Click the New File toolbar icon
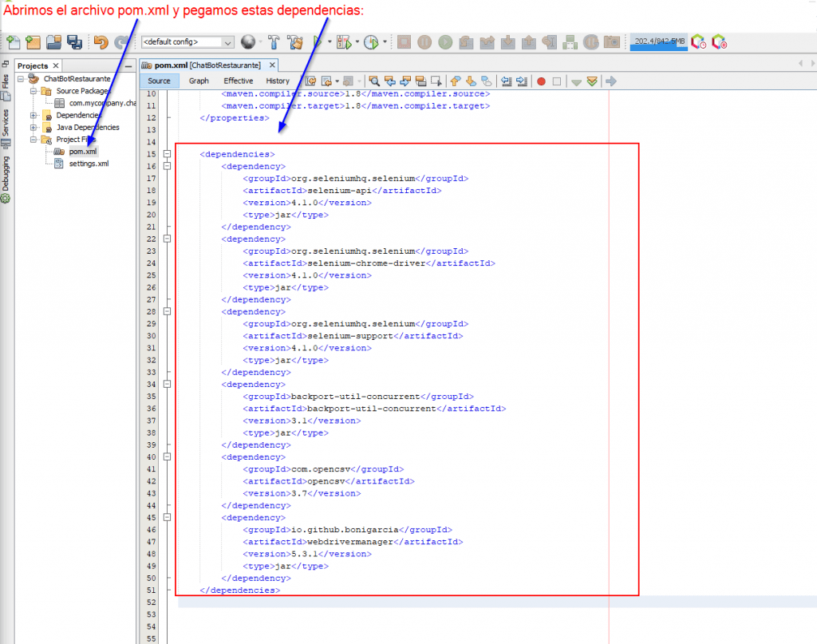The width and height of the screenshot is (817, 644). click(x=14, y=42)
